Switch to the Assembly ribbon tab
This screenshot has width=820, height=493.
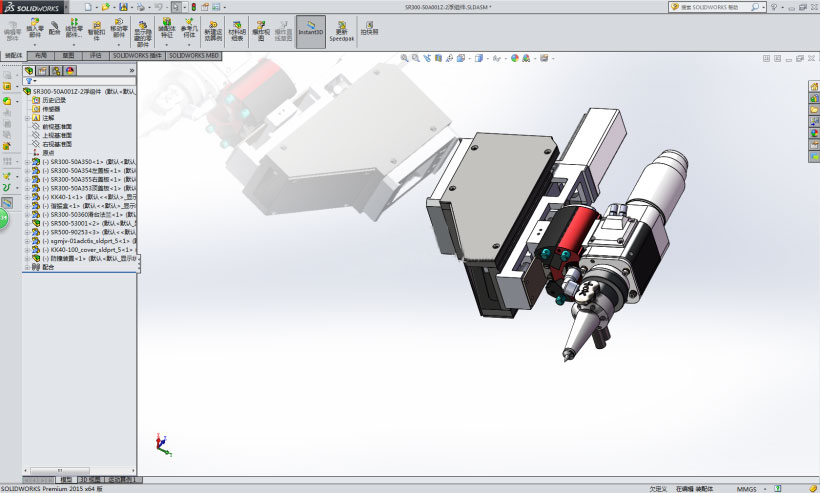(x=13, y=55)
